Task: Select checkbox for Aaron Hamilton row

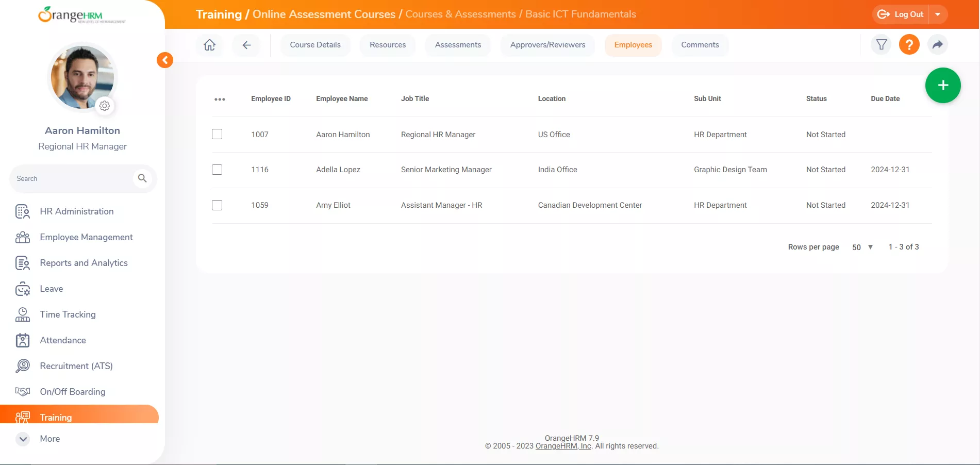Action: [x=217, y=134]
